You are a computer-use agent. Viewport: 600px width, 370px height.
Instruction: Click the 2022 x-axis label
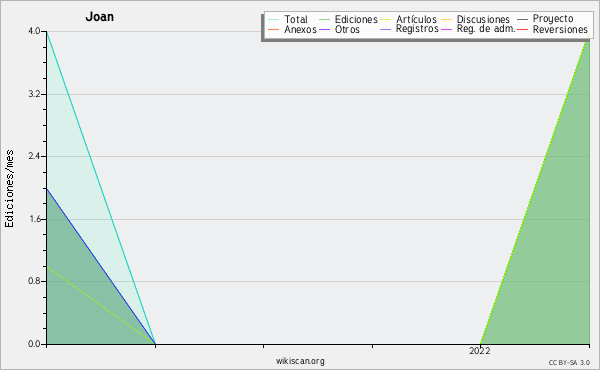pos(480,351)
